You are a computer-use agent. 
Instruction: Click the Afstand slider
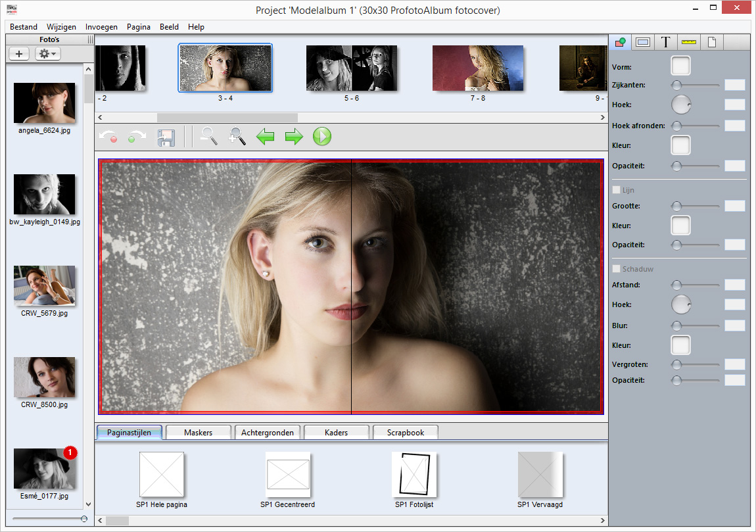pos(696,285)
